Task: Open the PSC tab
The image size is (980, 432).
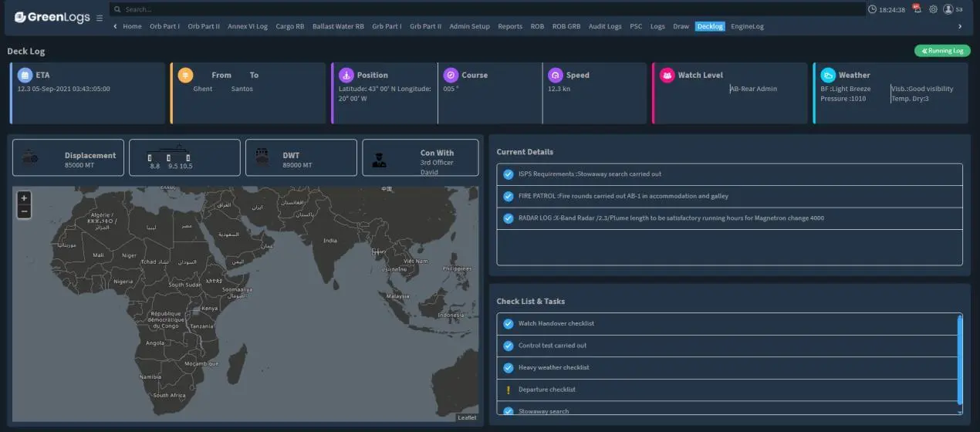Action: (636, 26)
